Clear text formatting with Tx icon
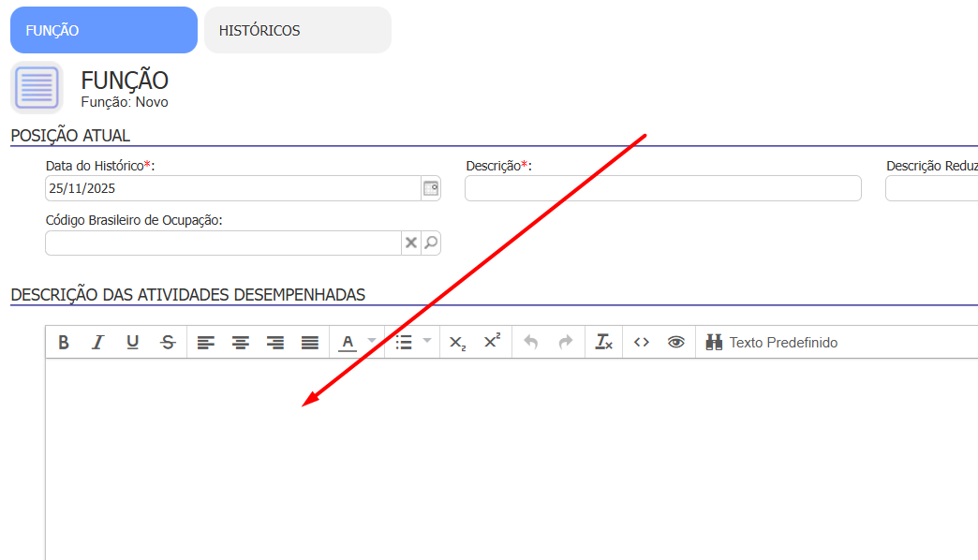This screenshot has width=978, height=560. pyautogui.click(x=604, y=343)
